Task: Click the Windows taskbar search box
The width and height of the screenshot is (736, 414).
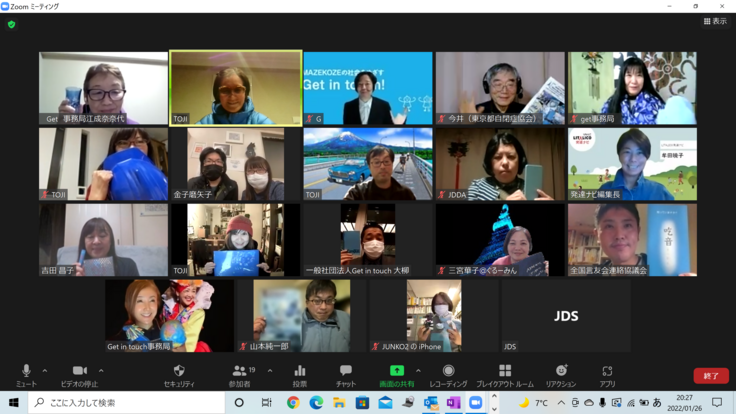Action: point(125,403)
